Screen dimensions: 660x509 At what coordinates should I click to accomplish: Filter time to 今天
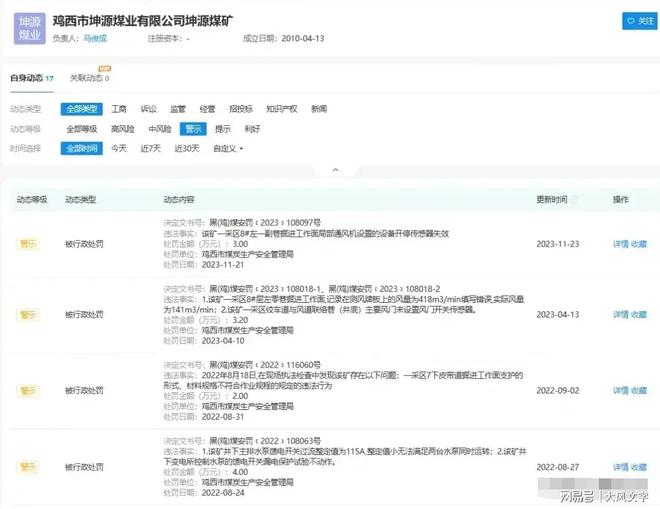[x=119, y=148]
